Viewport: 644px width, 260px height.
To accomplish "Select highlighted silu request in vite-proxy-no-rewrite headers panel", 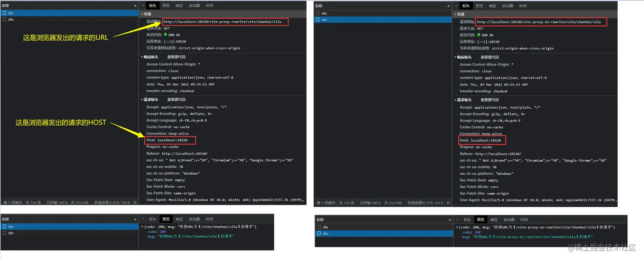I will click(383, 20).
